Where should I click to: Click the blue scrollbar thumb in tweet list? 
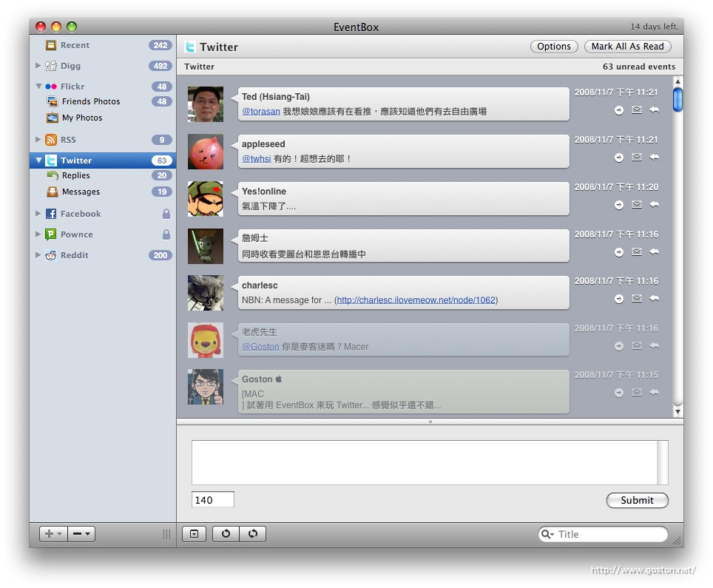click(677, 100)
